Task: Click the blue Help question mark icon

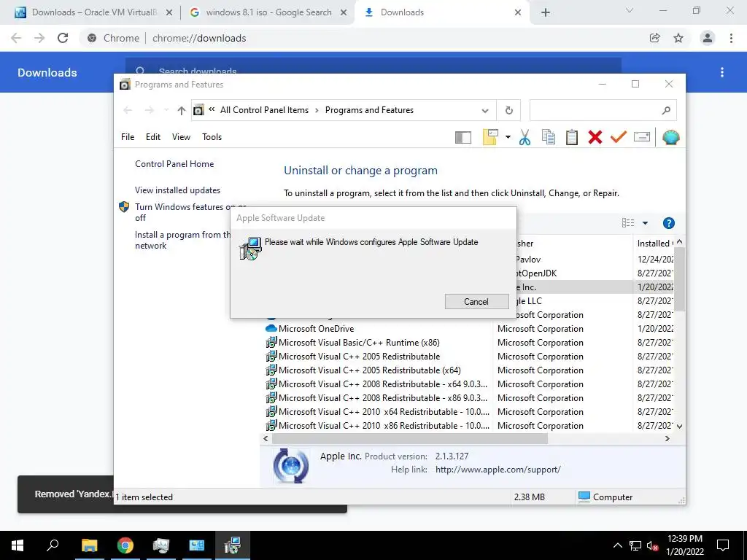Action: pos(668,223)
